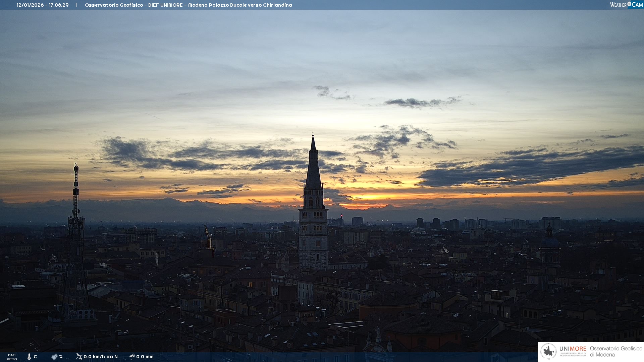Click the thermometer temperature icon
The height and width of the screenshot is (362, 644).
coord(29,357)
